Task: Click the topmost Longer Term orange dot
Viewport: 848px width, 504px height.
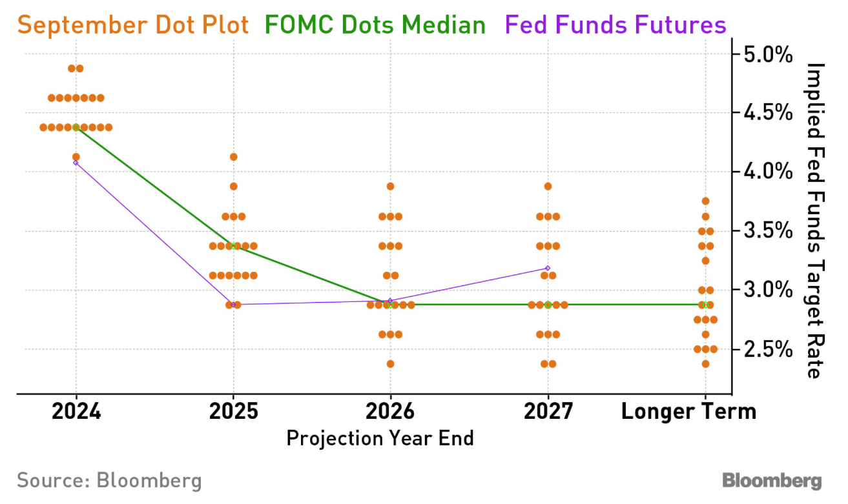Action: [705, 201]
